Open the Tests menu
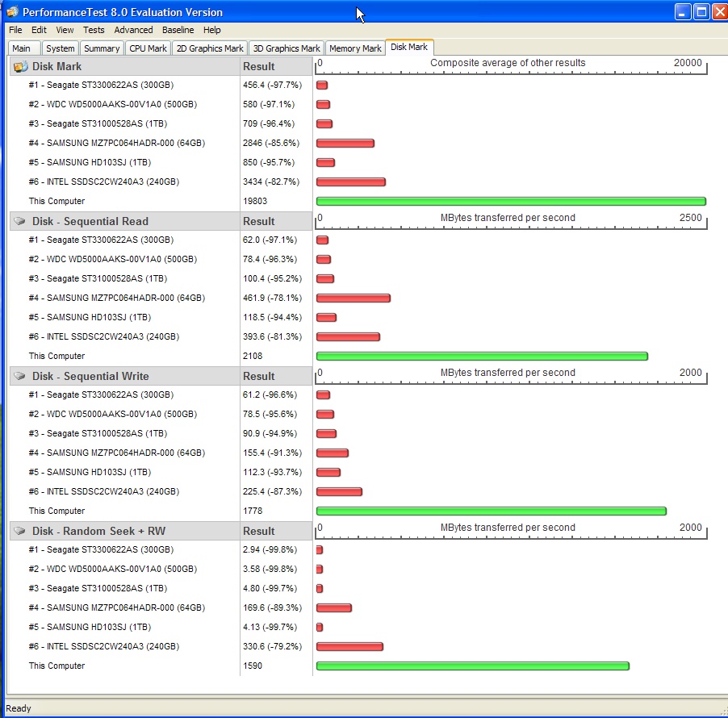Viewport: 728px width, 718px height. [94, 30]
